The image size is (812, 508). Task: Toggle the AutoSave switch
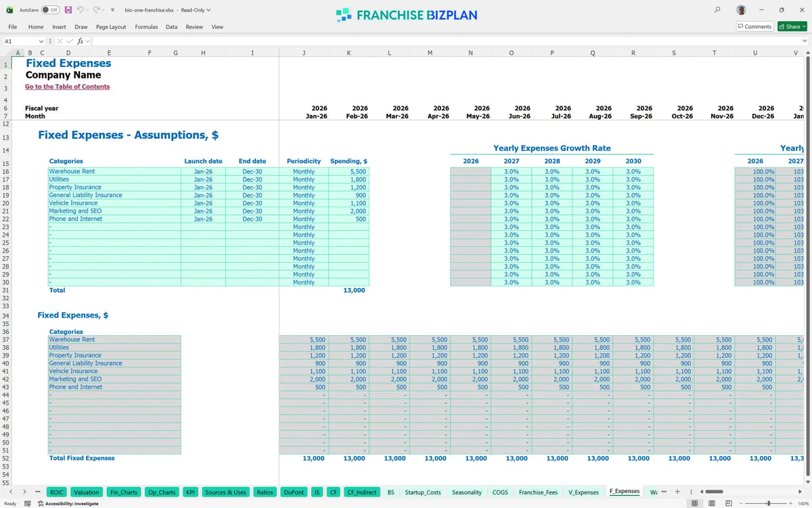pyautogui.click(x=51, y=10)
